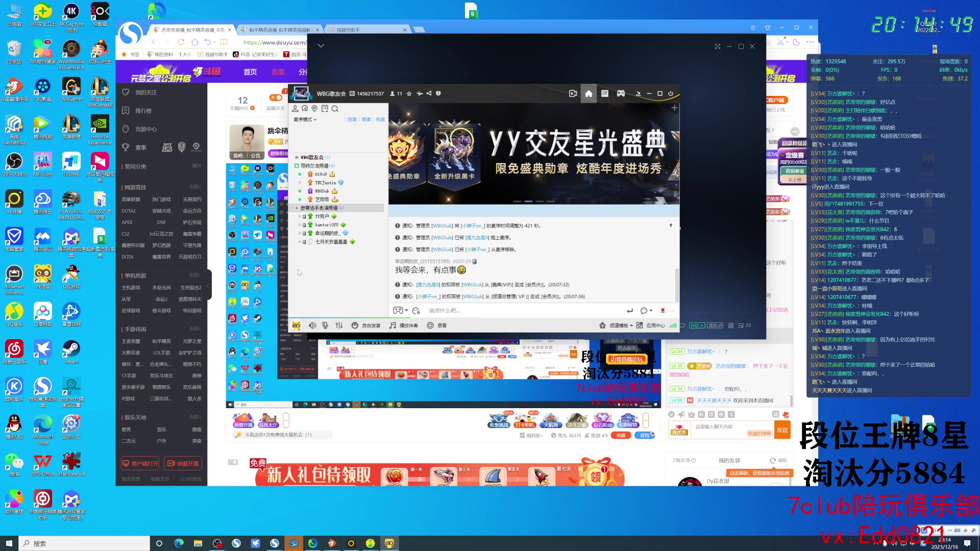Screen dimensions: 980x551
Task: Click the 抢麦 link
Action: (380, 119)
